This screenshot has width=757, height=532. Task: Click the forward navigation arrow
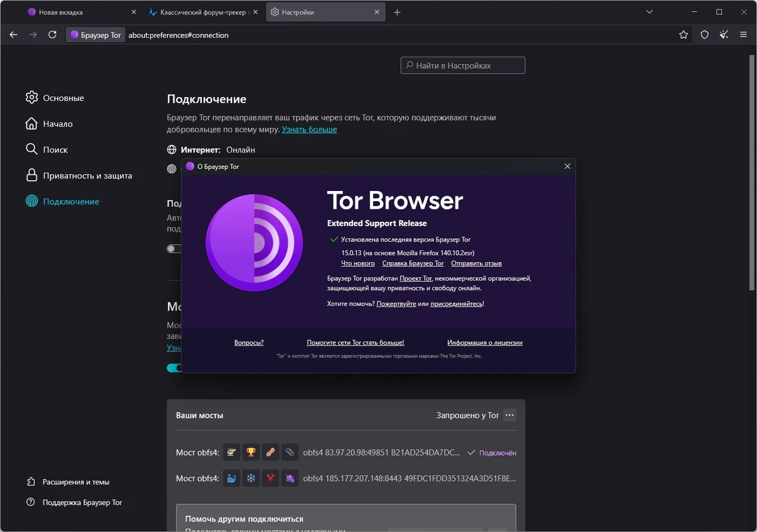tap(33, 35)
